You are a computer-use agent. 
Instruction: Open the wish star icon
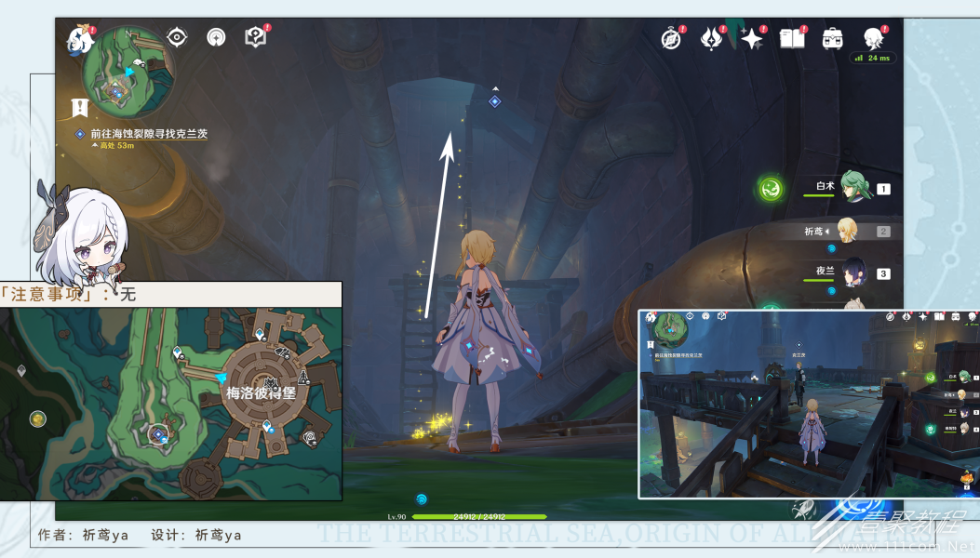pyautogui.click(x=751, y=39)
